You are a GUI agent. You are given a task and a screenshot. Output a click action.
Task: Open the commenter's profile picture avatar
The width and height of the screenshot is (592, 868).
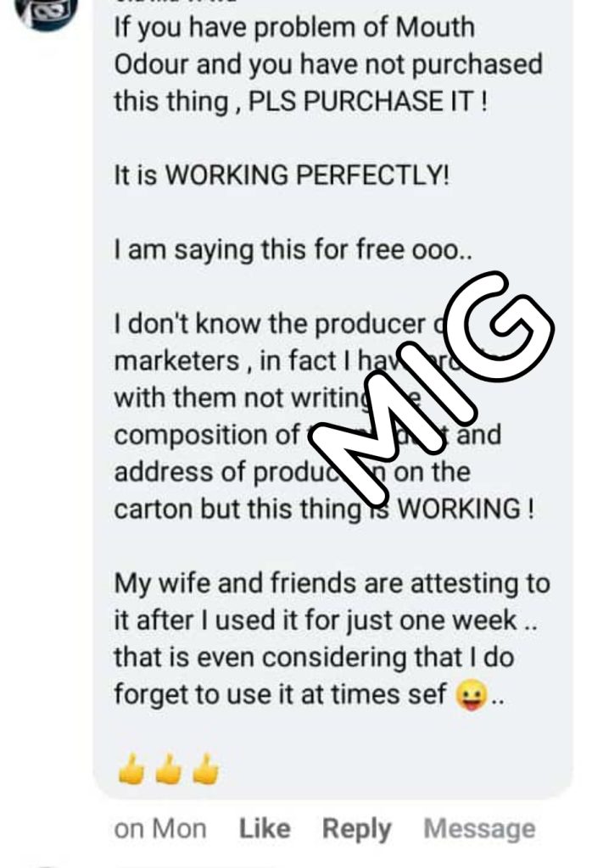tap(47, 10)
